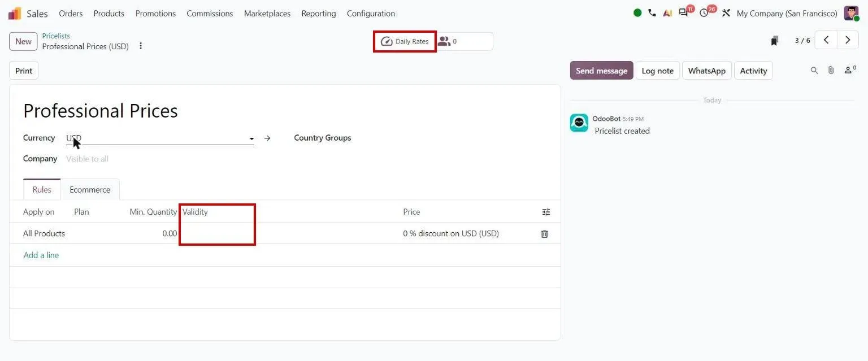
Task: Click the 3 / 6 pager counter
Action: pos(802,41)
